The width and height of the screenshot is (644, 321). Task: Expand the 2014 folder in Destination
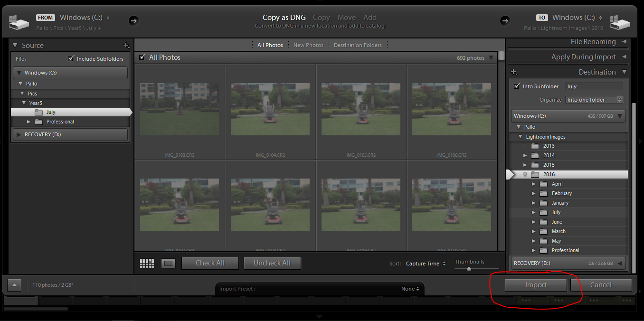525,155
